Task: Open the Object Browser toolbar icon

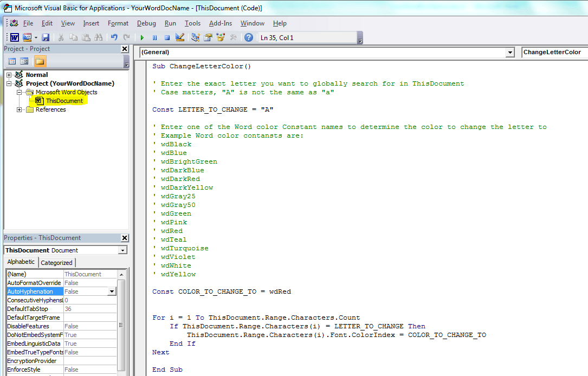Action: (221, 37)
